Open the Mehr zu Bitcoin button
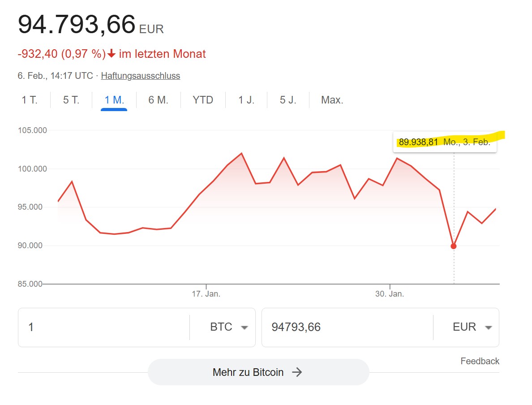 [258, 372]
